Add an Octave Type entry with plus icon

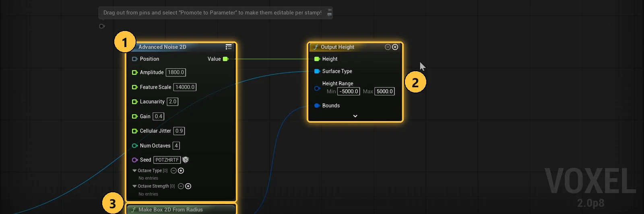click(x=181, y=171)
